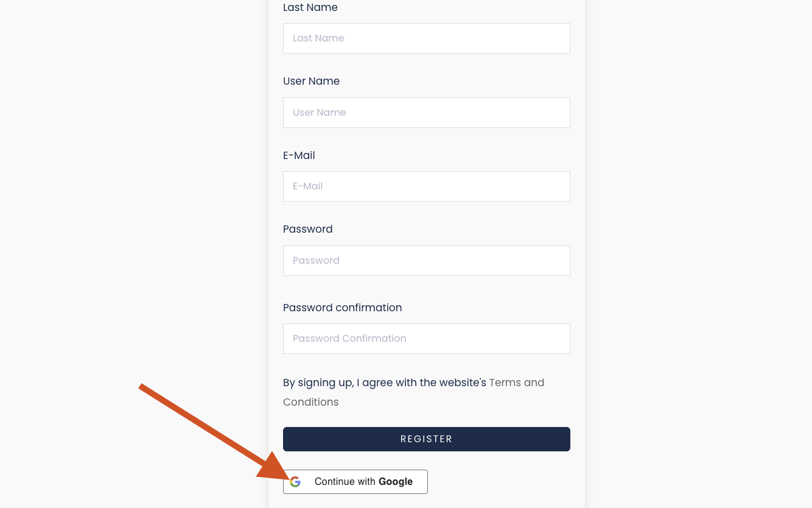Click the "E-Mail" field label

pos(299,155)
